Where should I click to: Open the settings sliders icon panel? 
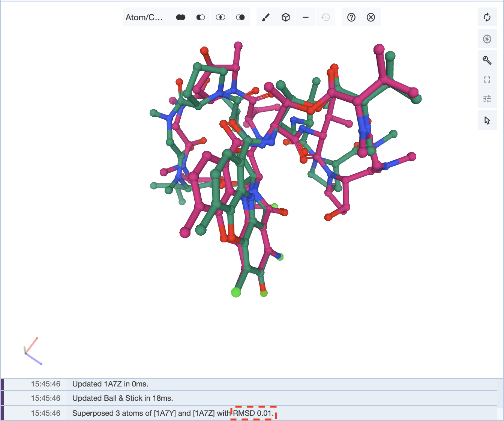[x=487, y=99]
